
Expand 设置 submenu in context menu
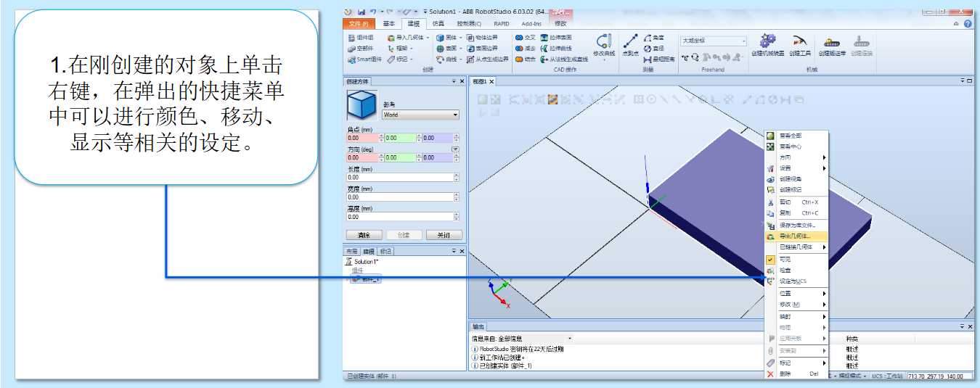(796, 168)
